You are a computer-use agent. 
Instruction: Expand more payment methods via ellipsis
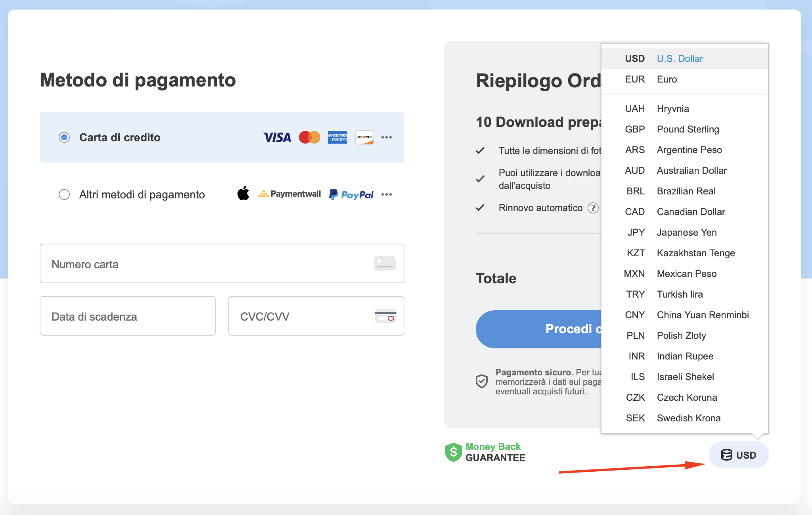(387, 194)
